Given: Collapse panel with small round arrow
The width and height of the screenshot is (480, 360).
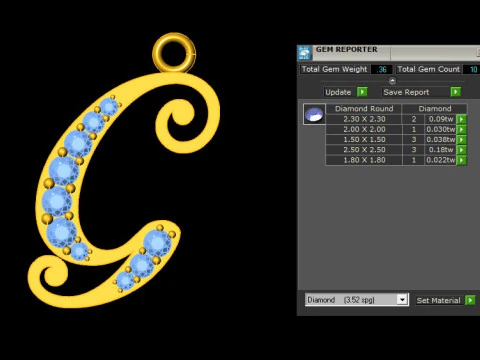Looking at the screenshot, I should point(392,81).
